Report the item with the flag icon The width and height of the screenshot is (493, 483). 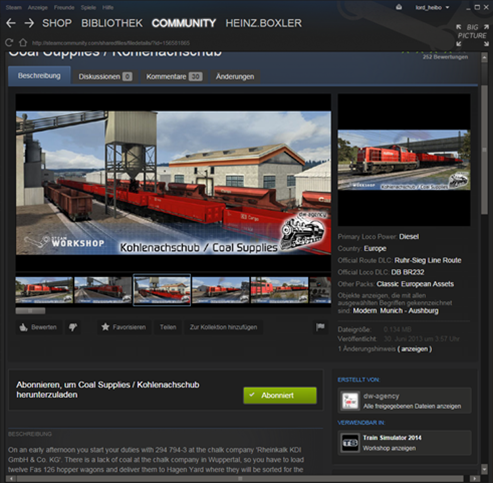click(320, 327)
